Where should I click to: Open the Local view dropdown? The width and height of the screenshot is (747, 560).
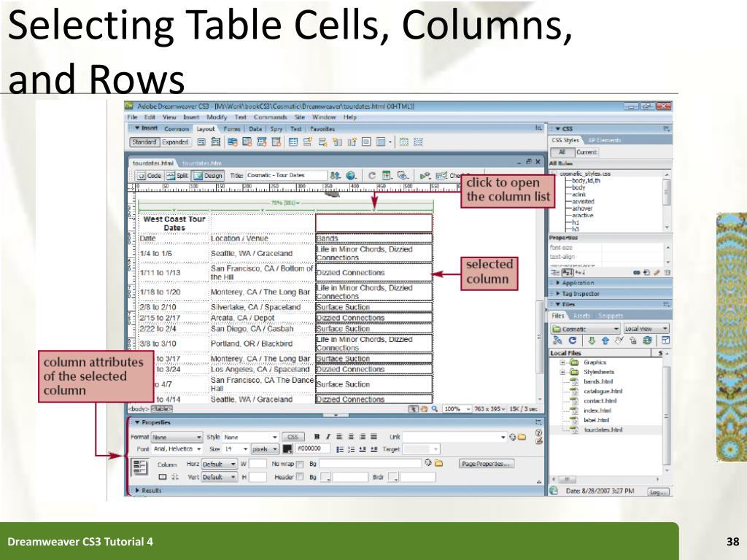point(646,329)
